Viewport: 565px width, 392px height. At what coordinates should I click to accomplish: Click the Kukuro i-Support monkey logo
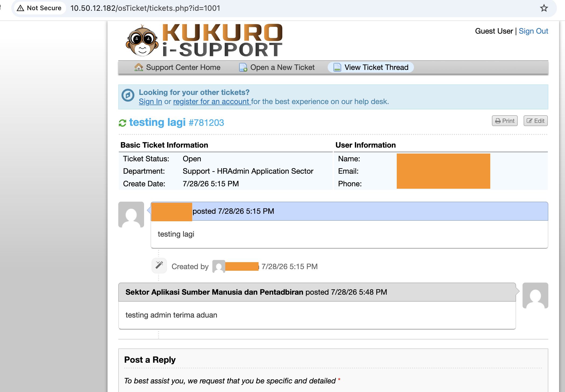coord(142,40)
